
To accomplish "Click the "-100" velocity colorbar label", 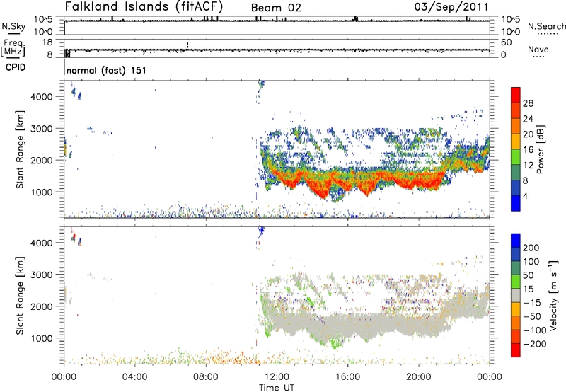I will click(x=535, y=330).
